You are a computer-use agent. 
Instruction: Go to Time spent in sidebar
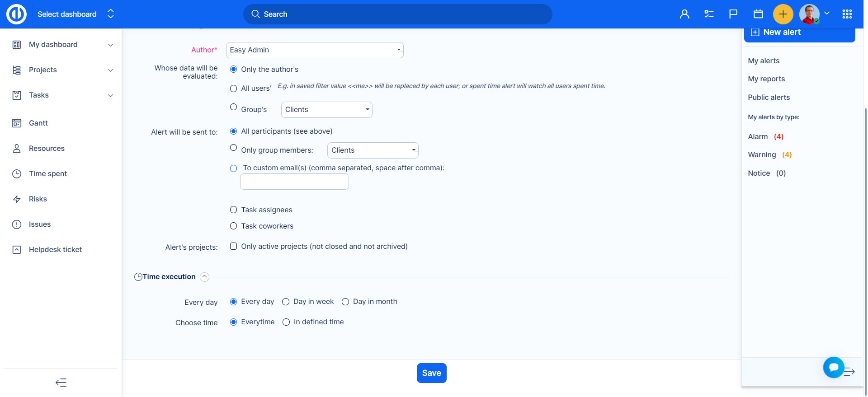pyautogui.click(x=48, y=173)
